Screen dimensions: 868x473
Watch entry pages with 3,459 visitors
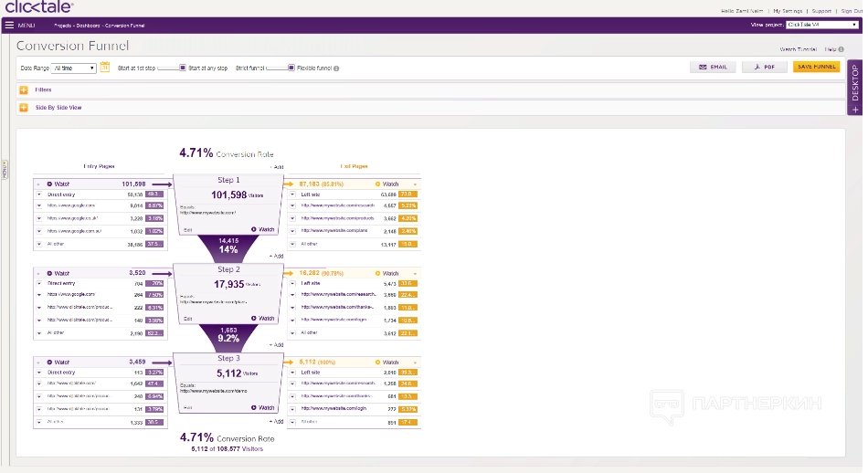coord(58,363)
